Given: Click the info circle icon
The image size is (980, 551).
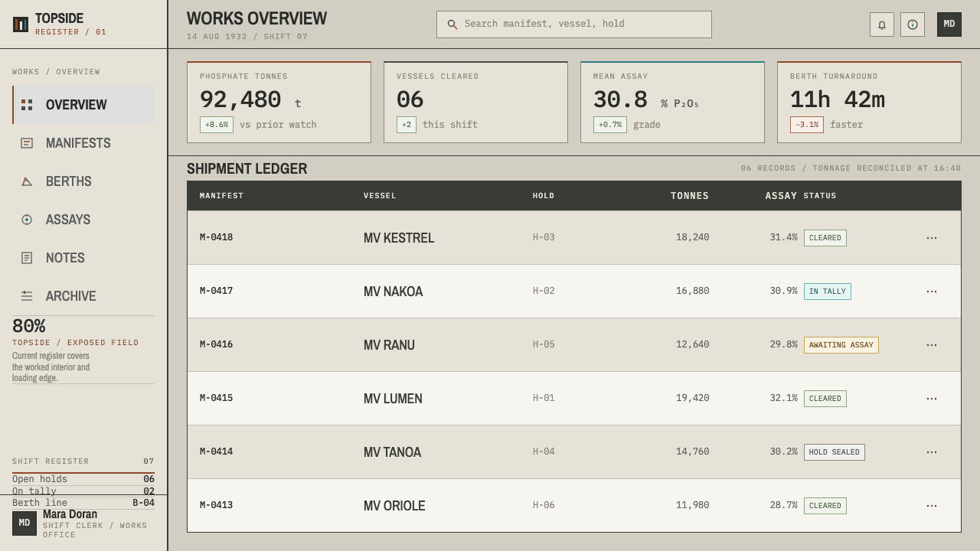Looking at the screenshot, I should (913, 24).
